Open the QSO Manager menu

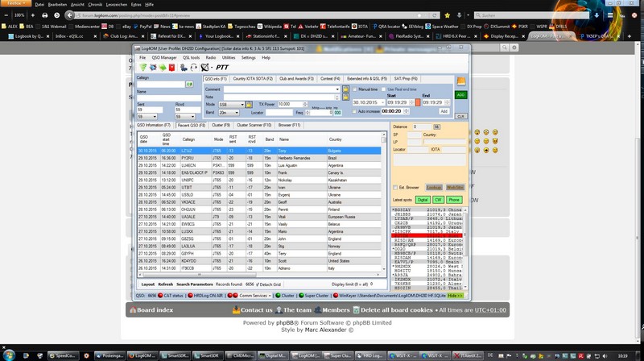click(164, 57)
